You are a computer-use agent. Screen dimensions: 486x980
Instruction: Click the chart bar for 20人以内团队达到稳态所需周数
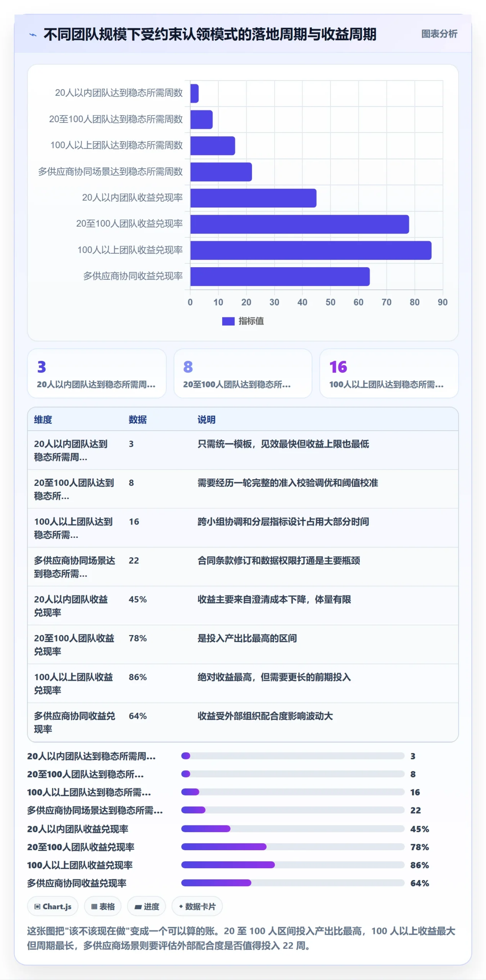[194, 93]
